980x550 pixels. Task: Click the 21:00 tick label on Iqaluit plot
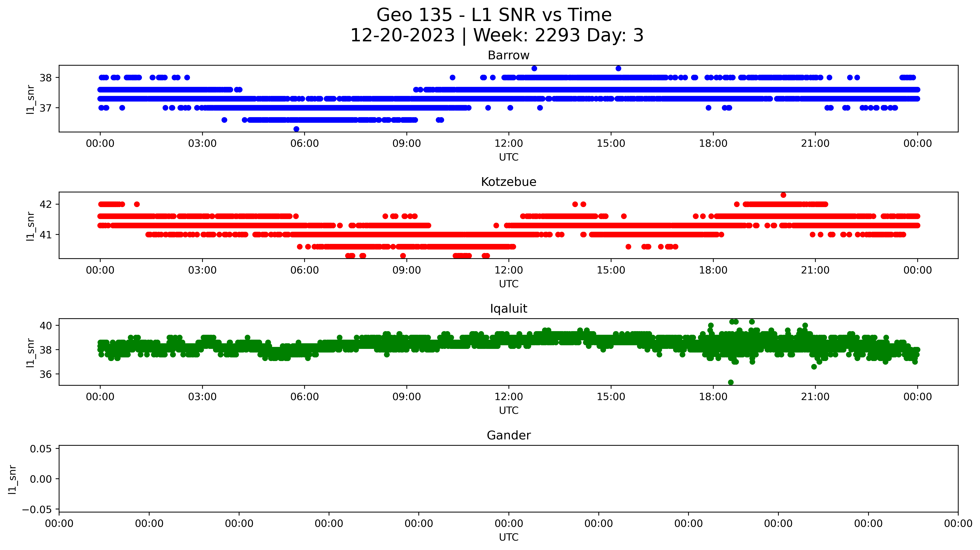[x=815, y=397]
